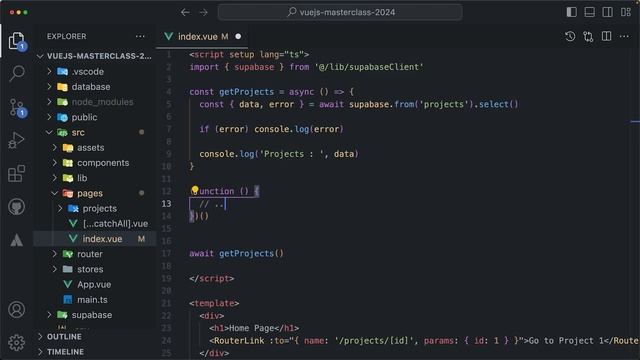Collapse the src folder

(95, 132)
